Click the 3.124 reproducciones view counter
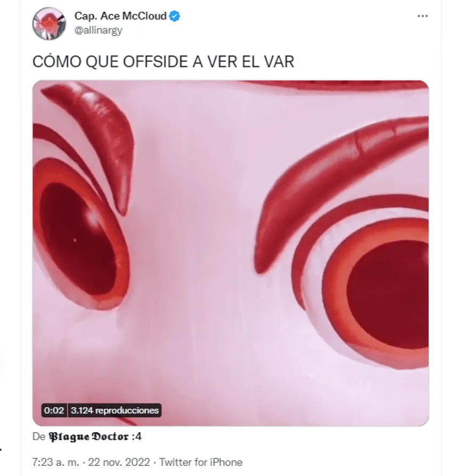Screen dimensions: 459x476 (x=114, y=410)
